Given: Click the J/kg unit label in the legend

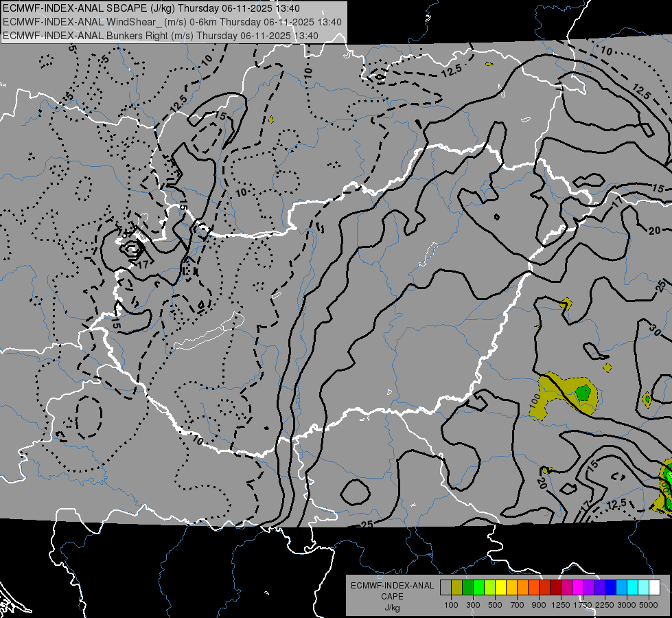Looking at the screenshot, I should (393, 608).
